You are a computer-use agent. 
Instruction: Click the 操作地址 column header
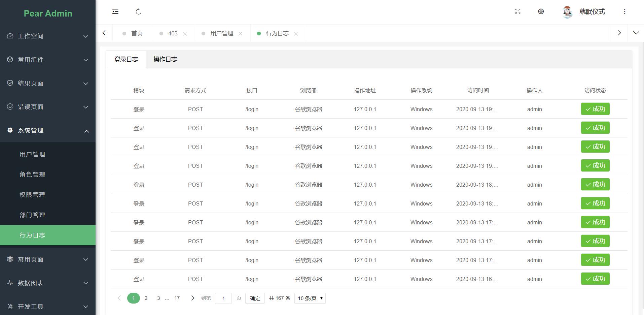pyautogui.click(x=365, y=90)
